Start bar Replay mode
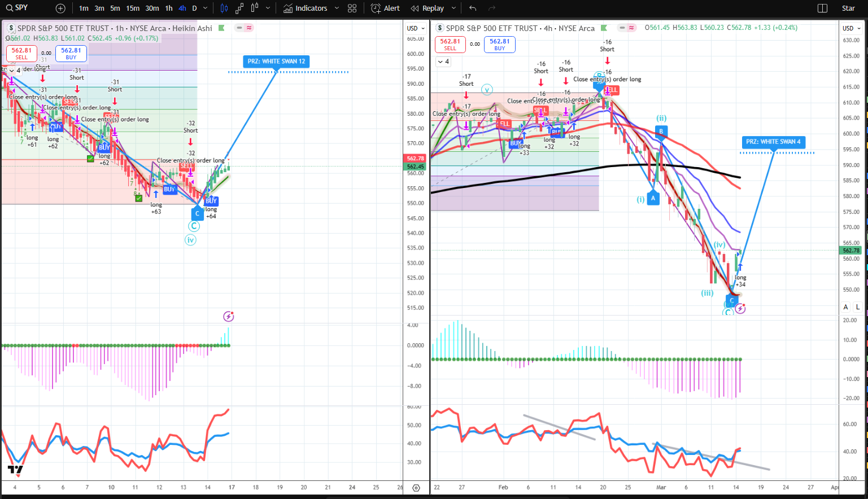Viewport: 868px width, 499px height. tap(428, 8)
